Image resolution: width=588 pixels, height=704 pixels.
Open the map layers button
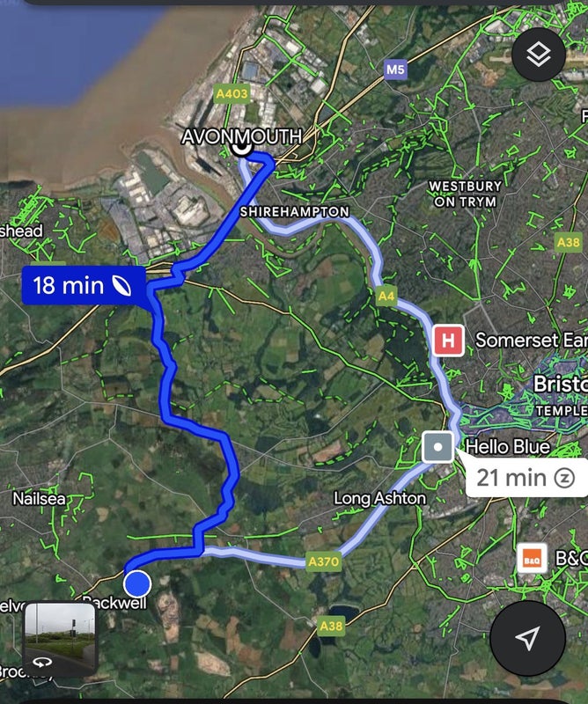tap(538, 55)
